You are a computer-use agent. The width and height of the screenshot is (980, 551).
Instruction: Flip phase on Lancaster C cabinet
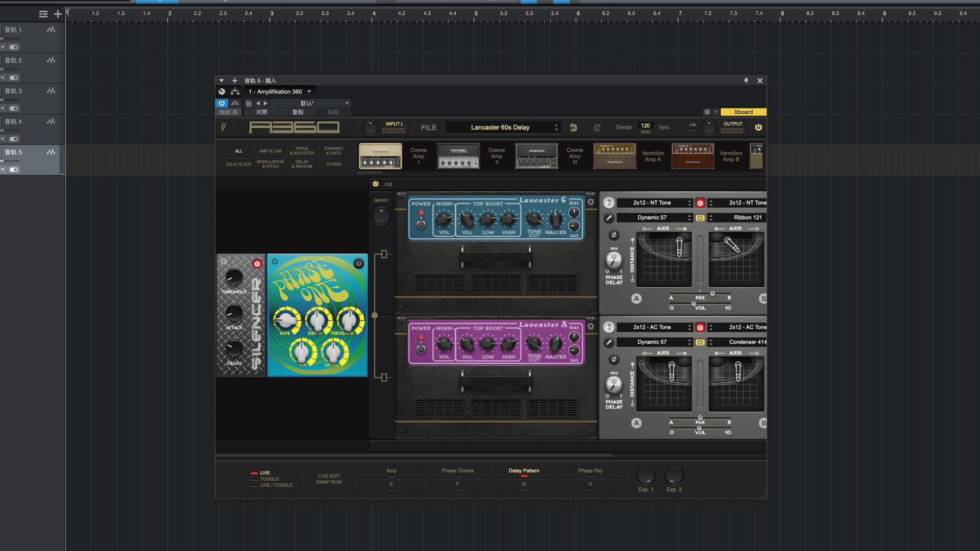coord(614,235)
